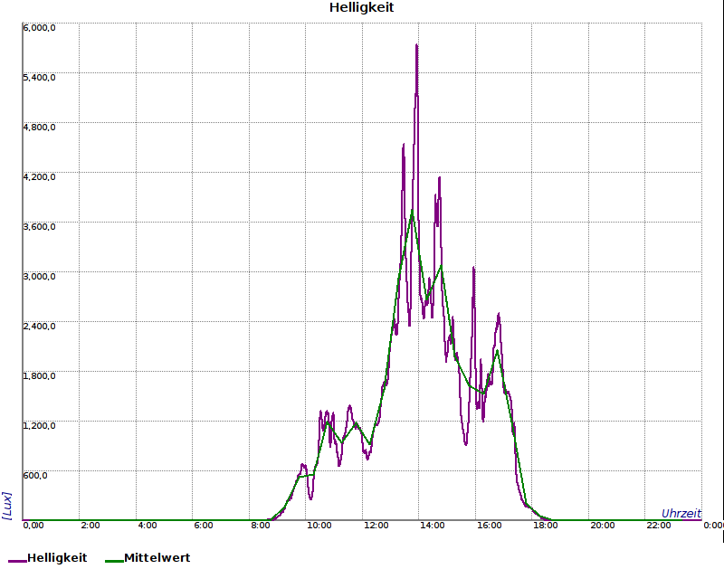
Task: Click the 3,600,0 y-axis value
Action: 39,227
